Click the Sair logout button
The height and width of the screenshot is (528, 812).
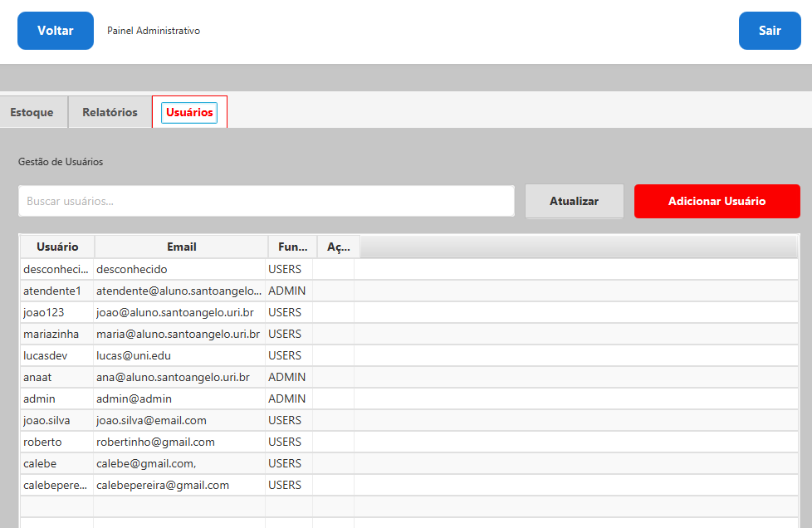click(769, 31)
